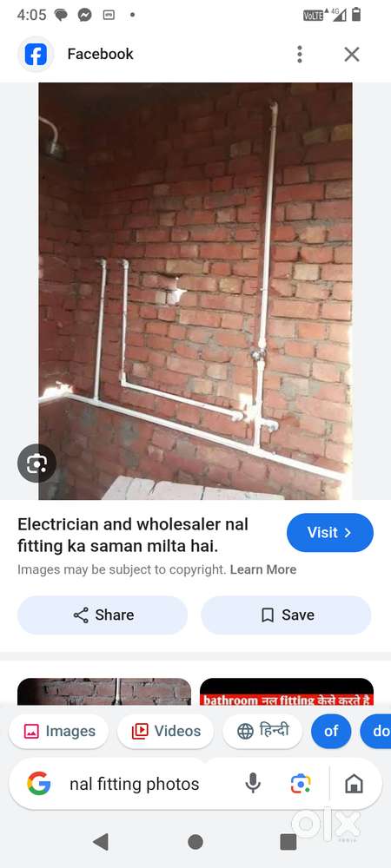Go to Google home via house icon
Image resolution: width=391 pixels, height=868 pixels.
[x=354, y=783]
